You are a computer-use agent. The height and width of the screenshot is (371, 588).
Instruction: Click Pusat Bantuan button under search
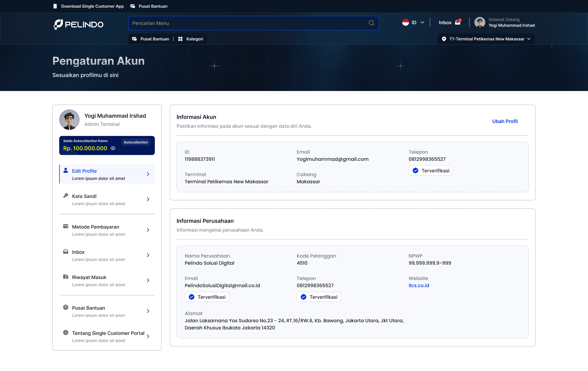tap(151, 39)
